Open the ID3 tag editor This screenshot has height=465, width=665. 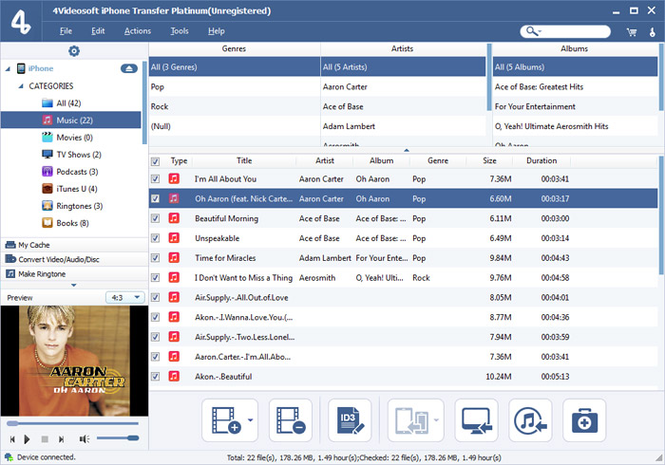[350, 419]
